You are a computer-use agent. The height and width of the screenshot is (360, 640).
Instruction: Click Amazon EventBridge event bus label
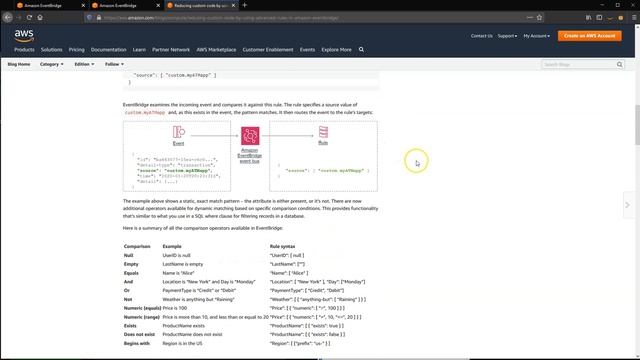[250, 156]
